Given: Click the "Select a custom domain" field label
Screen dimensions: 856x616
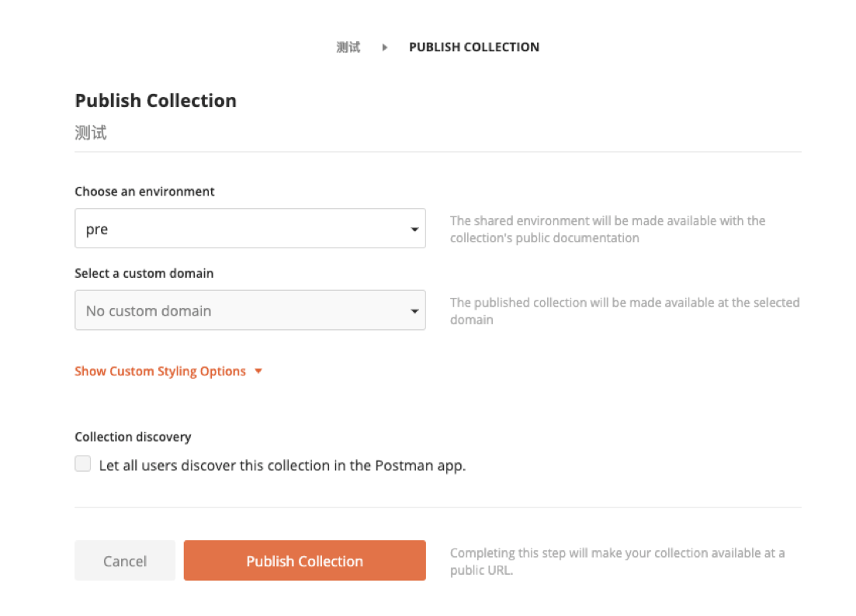Looking at the screenshot, I should [144, 273].
